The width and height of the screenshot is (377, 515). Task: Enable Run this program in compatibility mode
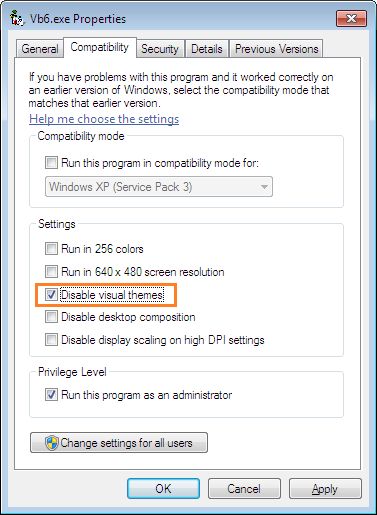51,163
